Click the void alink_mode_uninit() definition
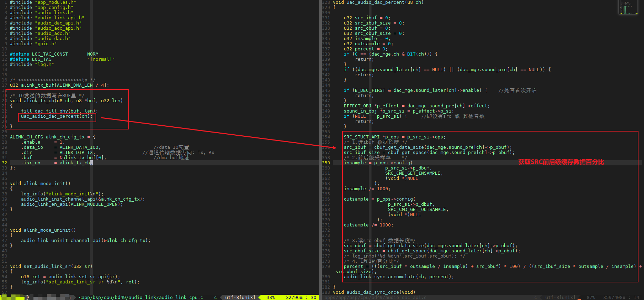644x300 pixels. point(43,230)
